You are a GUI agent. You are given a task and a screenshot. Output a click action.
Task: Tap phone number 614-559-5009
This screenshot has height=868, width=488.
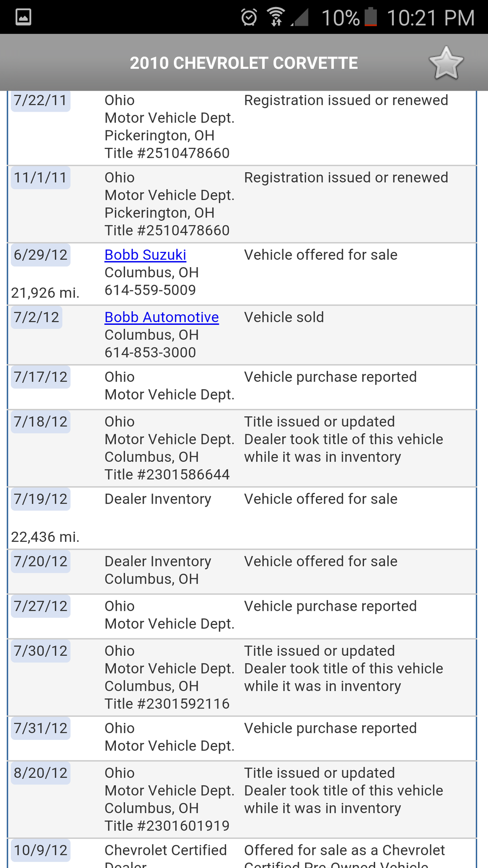(150, 290)
